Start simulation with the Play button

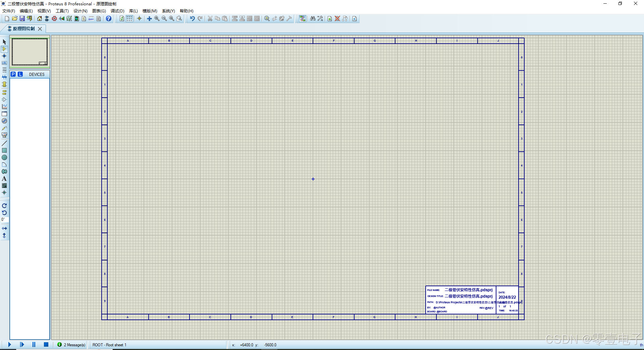tap(9, 345)
